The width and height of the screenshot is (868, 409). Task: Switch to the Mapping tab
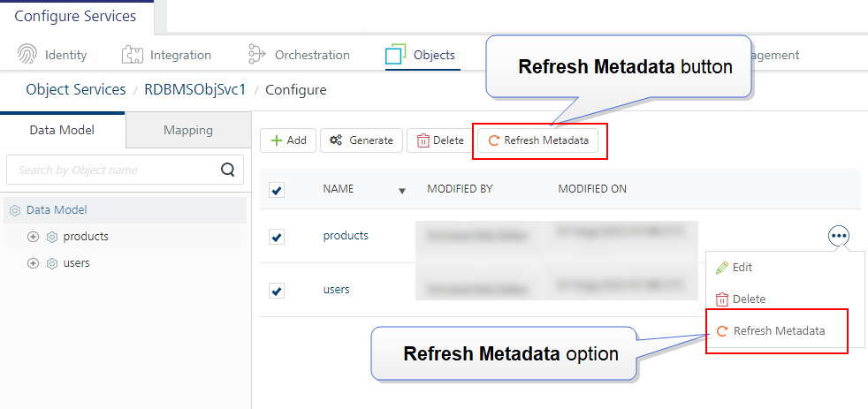click(188, 130)
